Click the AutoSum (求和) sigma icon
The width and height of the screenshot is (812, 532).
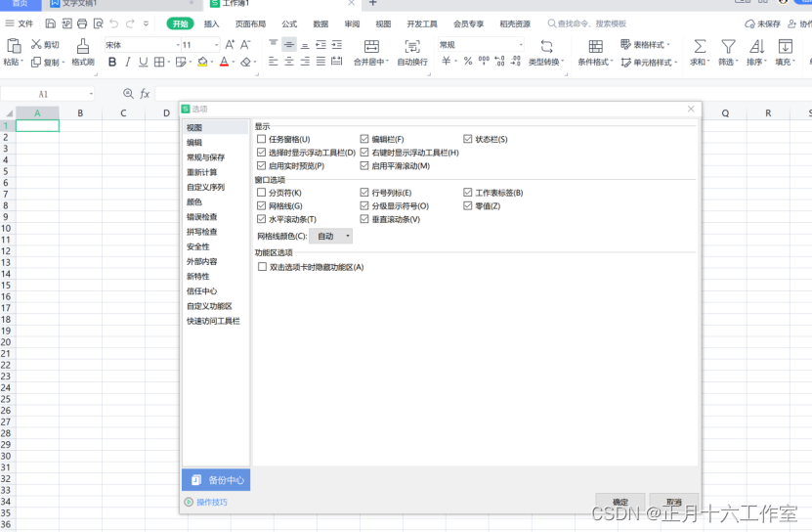[700, 46]
